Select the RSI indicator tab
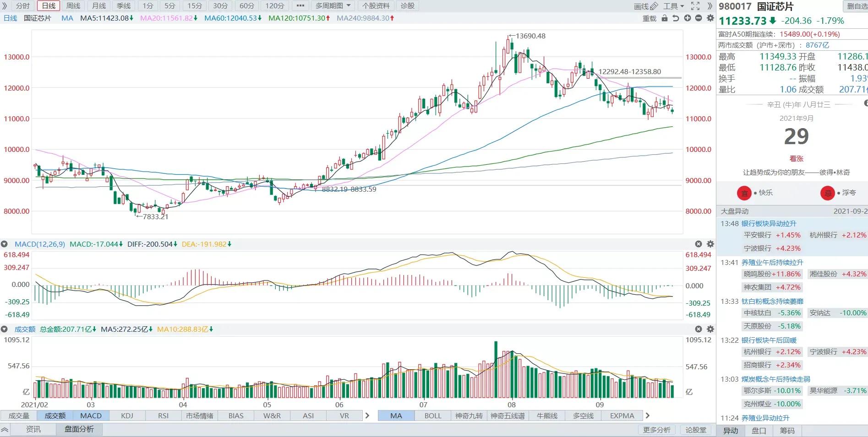This screenshot has width=868, height=437. pyautogui.click(x=163, y=415)
